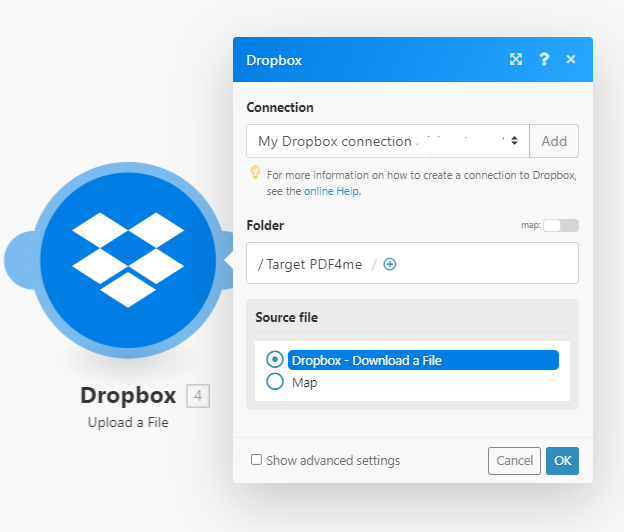Open the online Help link
The height and width of the screenshot is (532, 624).
pos(332,191)
